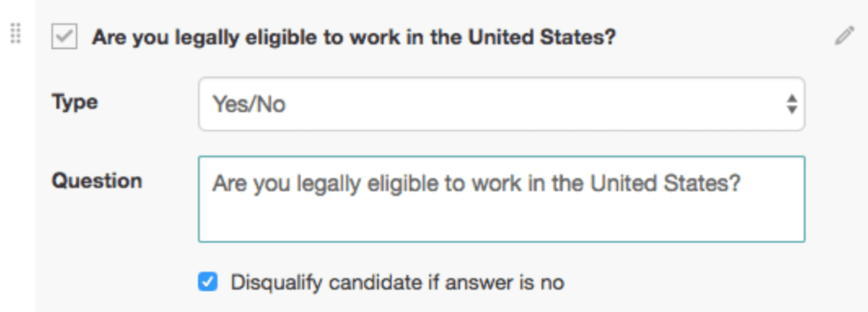Click the Yes/No value in Type selector
The image size is (868, 312).
click(249, 104)
